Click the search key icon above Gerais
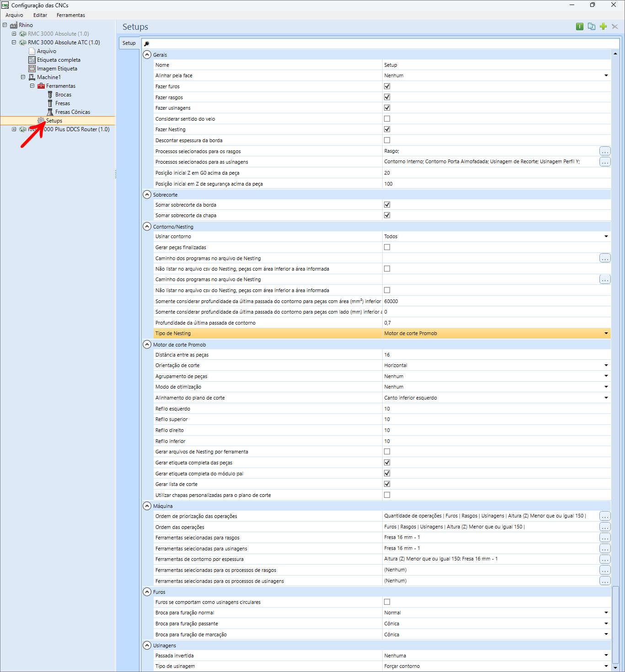The image size is (625, 672). point(147,44)
